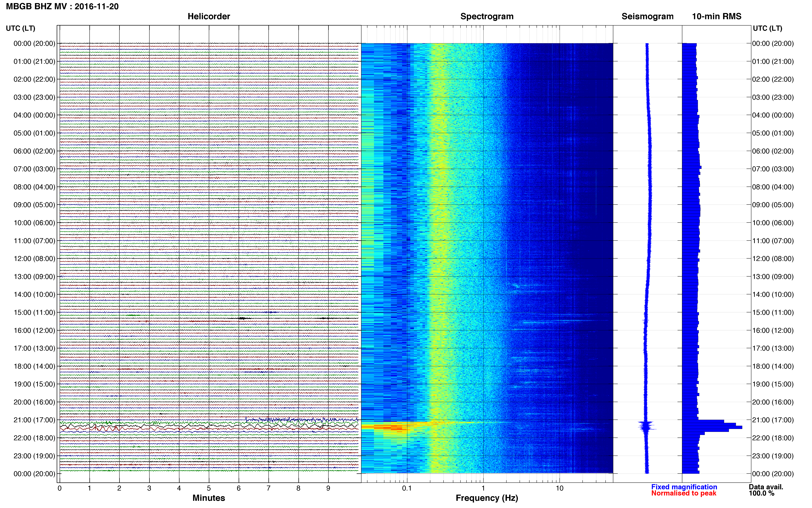This screenshot has height=508, width=812.
Task: Click the RMS-side '22:00 (18:00)' time label
Action: [773, 438]
